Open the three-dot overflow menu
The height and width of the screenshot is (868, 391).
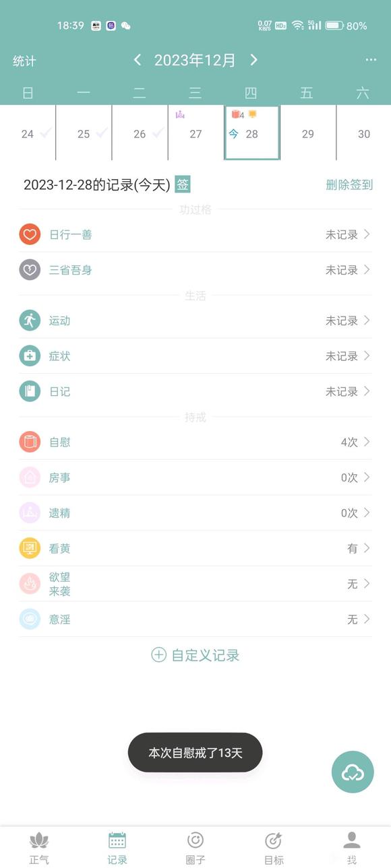click(x=370, y=60)
